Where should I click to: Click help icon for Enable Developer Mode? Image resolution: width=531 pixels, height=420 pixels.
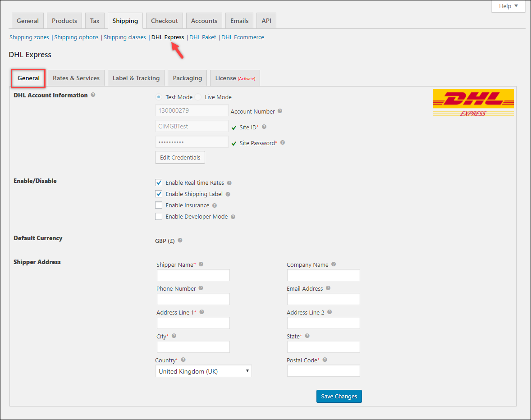click(233, 217)
